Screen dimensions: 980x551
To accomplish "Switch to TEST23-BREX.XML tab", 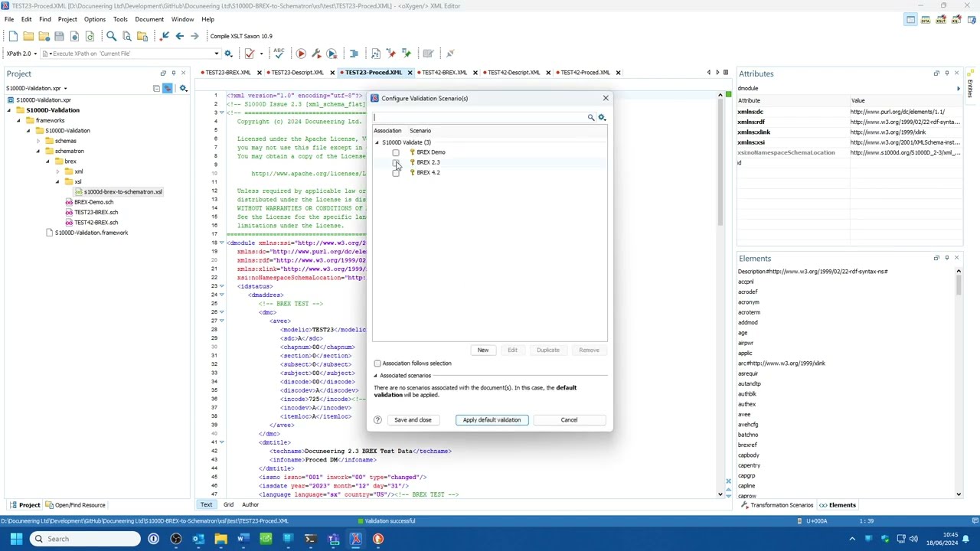I will pyautogui.click(x=227, y=73).
